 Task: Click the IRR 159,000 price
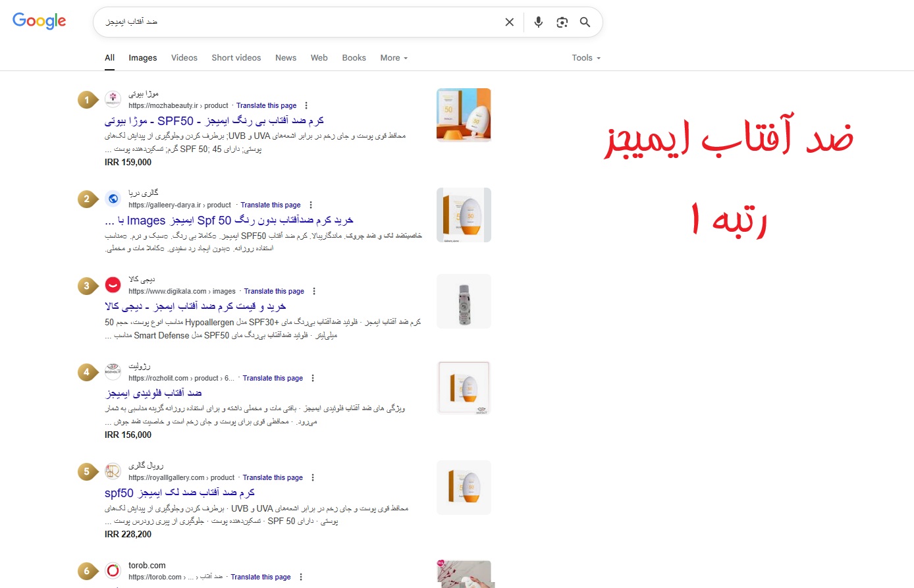(128, 162)
